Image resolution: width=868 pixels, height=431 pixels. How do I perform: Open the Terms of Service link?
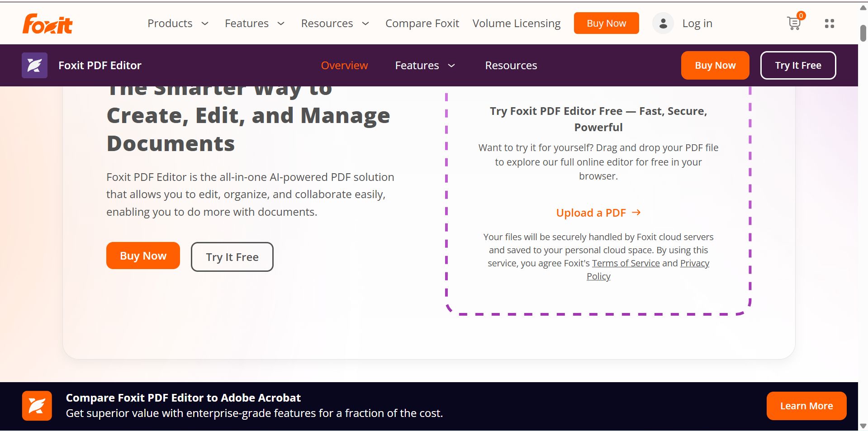tap(626, 263)
